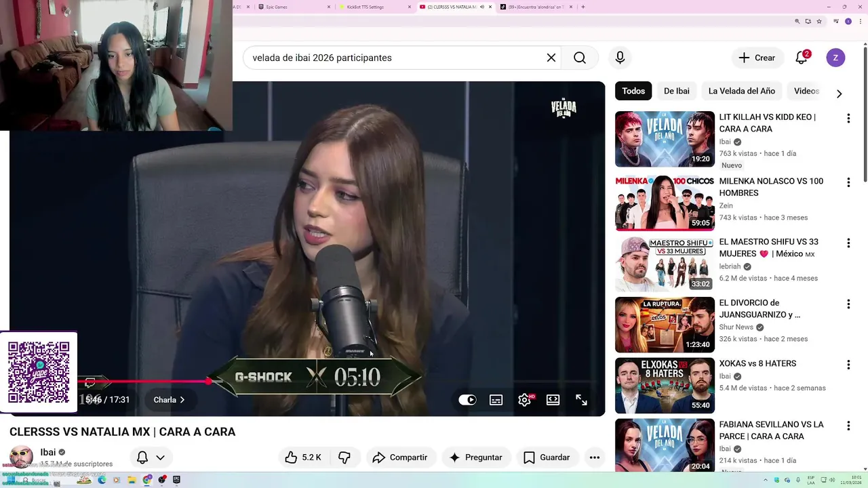Open EL DIVORCIO DE JUANSGUARNIZO video title
The width and height of the screenshot is (868, 488).
pos(759,308)
